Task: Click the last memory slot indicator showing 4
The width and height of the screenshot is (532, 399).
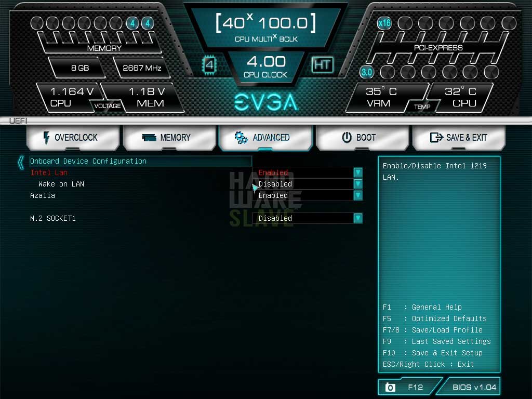Action: 148,23
